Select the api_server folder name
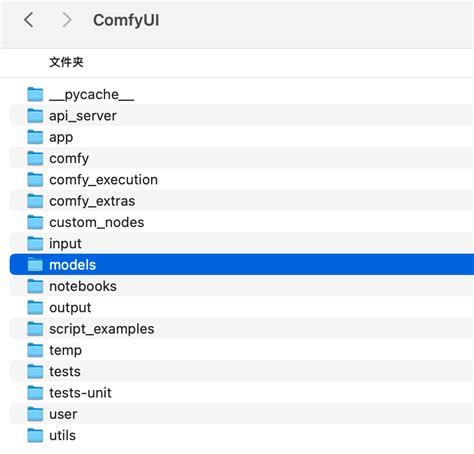The width and height of the screenshot is (474, 454). pos(83,116)
